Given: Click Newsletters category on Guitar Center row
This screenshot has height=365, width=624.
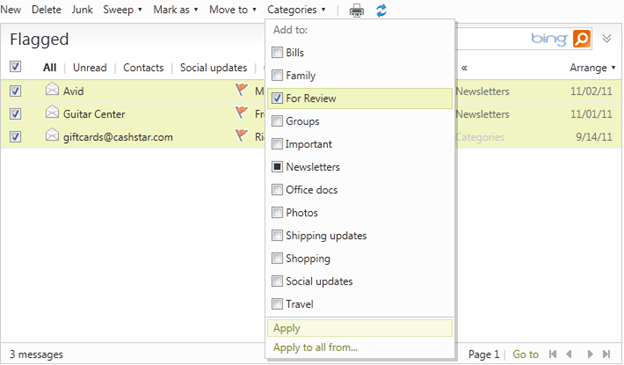Looking at the screenshot, I should 482,114.
